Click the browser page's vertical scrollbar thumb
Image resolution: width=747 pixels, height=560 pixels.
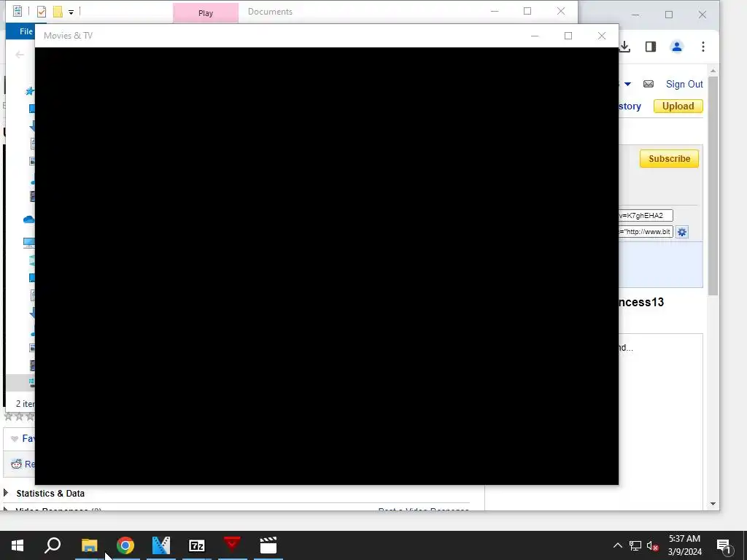coord(713,186)
